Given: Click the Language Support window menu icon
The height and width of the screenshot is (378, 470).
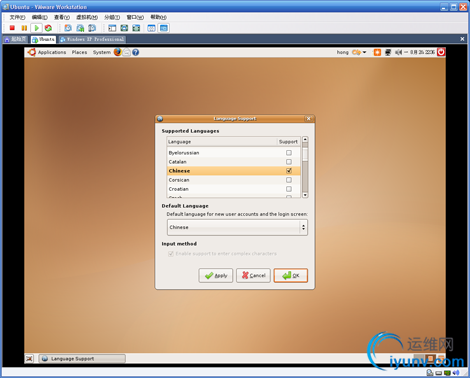Looking at the screenshot, I should point(160,119).
